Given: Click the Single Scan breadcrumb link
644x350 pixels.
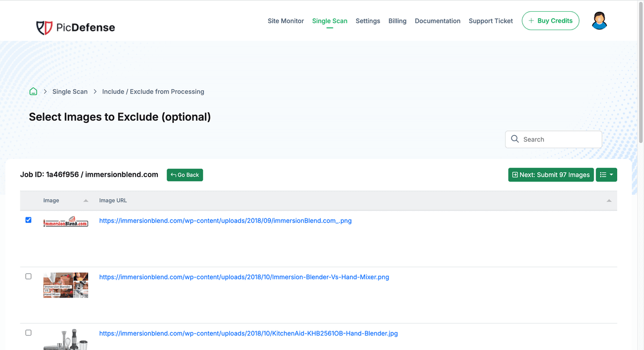Looking at the screenshot, I should [70, 91].
